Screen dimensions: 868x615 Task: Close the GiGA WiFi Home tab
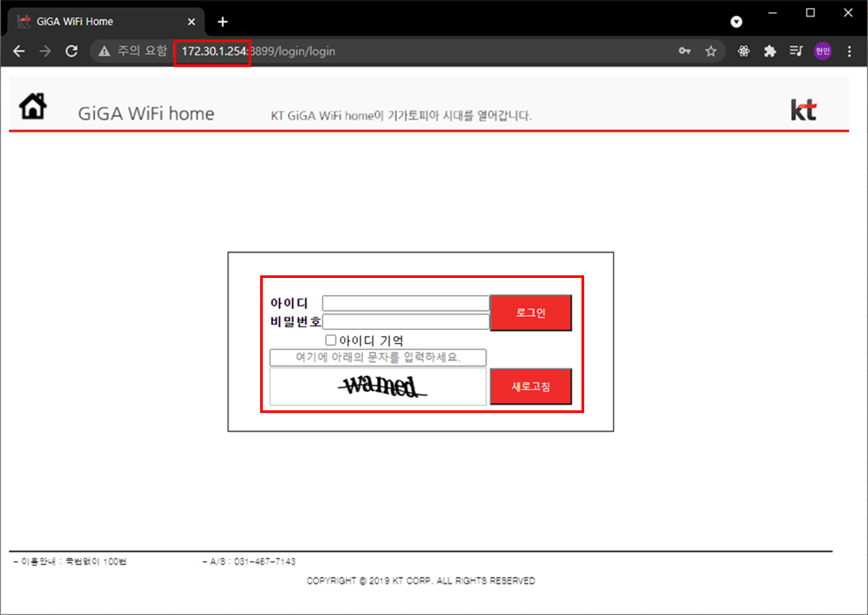click(192, 22)
